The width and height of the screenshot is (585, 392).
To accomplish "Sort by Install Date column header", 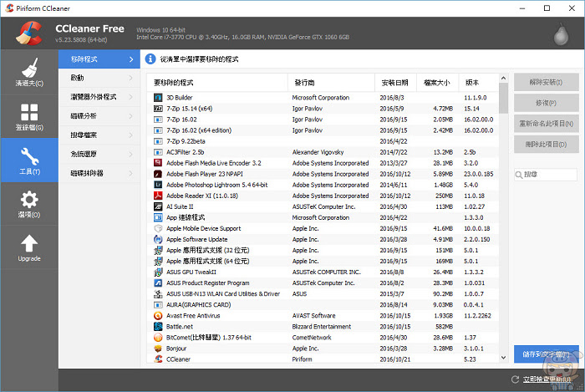I will coord(395,83).
